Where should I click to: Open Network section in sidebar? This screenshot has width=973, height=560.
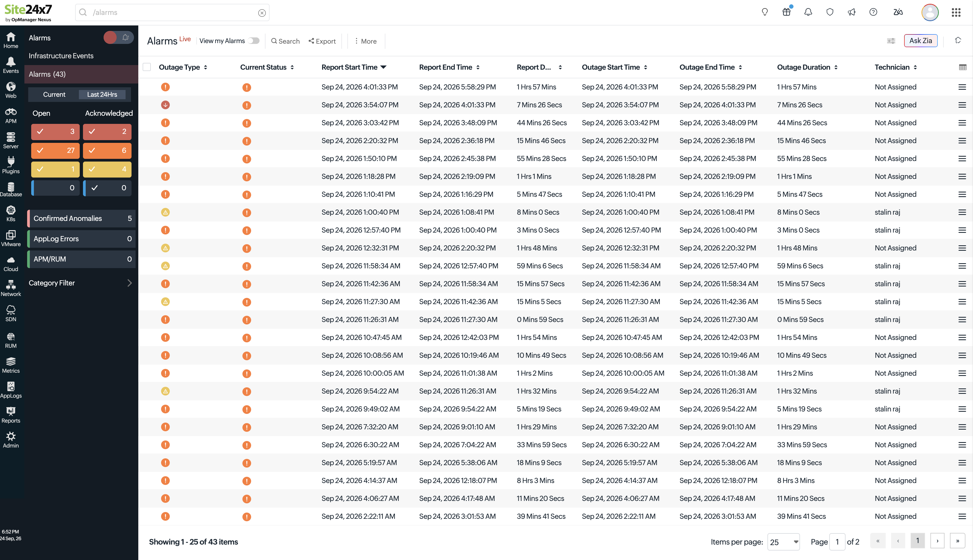pyautogui.click(x=11, y=288)
